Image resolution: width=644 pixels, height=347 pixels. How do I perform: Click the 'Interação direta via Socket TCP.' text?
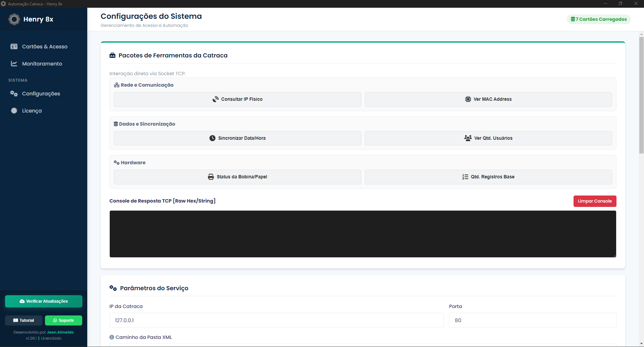[147, 74]
